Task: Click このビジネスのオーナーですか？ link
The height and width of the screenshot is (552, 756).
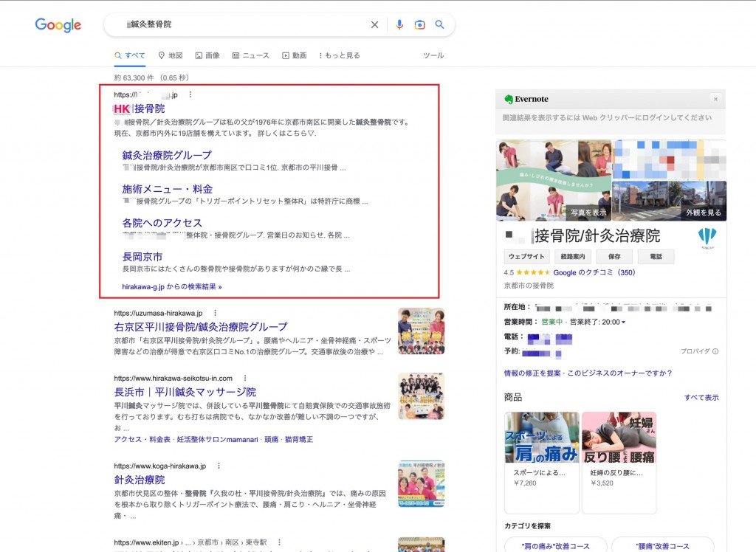Action: coord(619,373)
